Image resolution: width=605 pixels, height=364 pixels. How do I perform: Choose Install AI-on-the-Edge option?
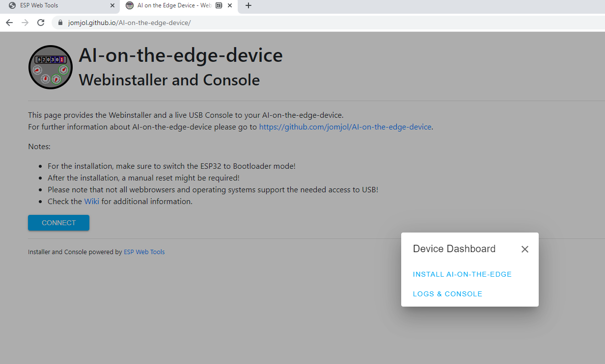point(462,274)
